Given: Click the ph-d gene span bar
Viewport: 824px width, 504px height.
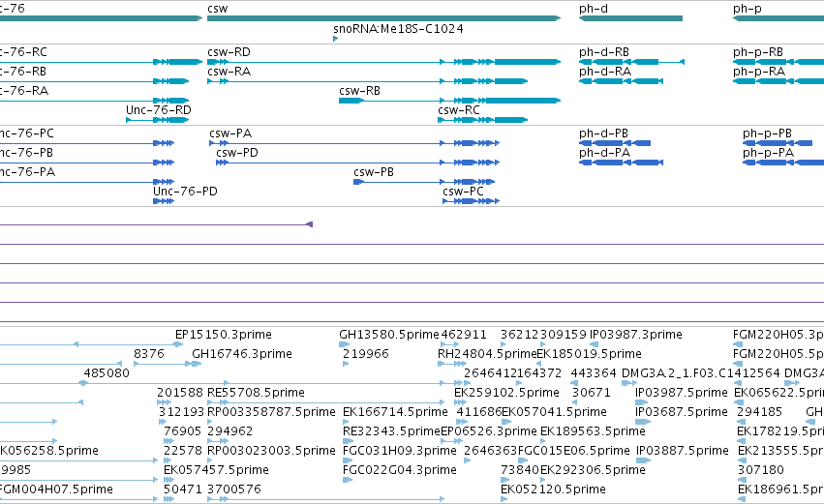Looking at the screenshot, I should [630, 18].
